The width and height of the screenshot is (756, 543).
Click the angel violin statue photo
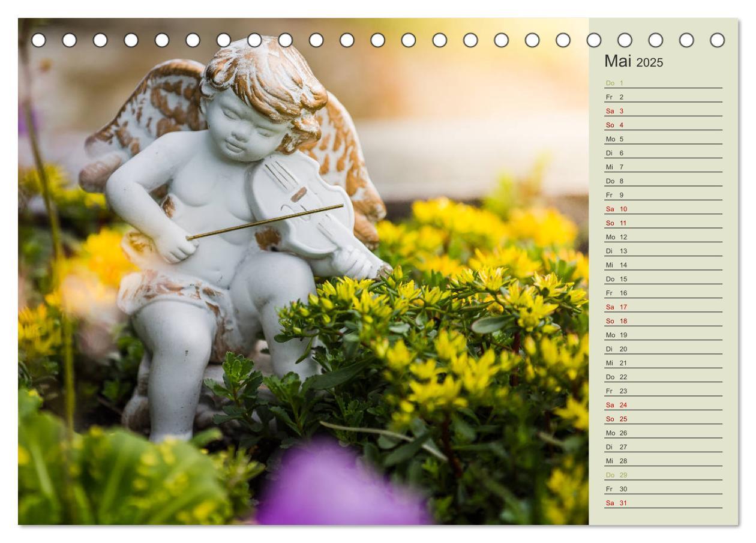303,271
